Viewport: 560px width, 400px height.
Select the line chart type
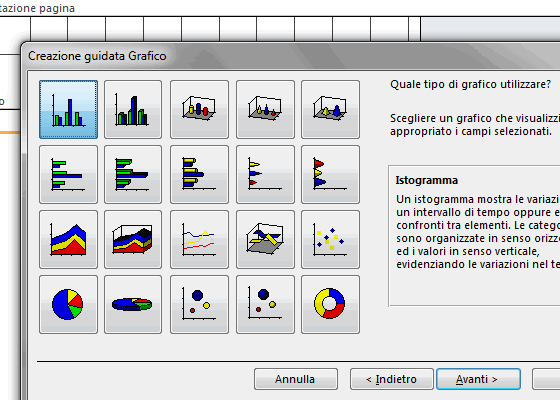199,239
